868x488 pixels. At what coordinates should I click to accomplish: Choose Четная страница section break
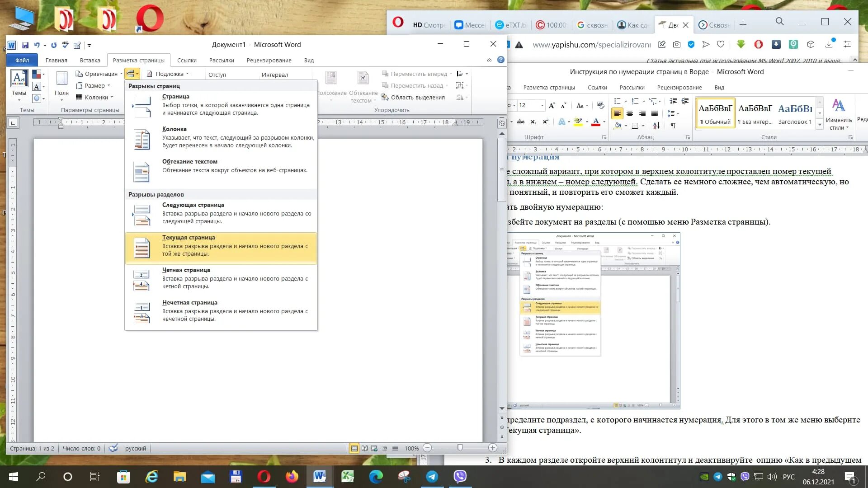tap(221, 278)
